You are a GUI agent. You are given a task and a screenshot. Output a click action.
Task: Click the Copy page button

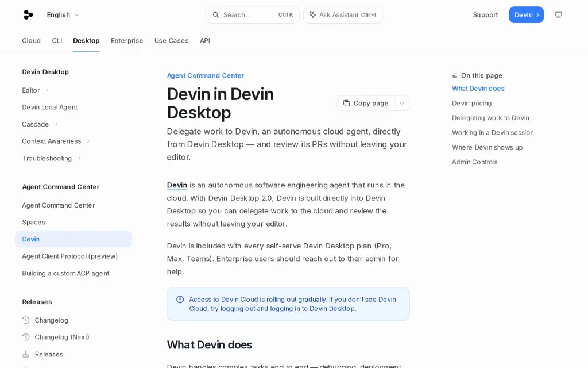[x=366, y=103]
